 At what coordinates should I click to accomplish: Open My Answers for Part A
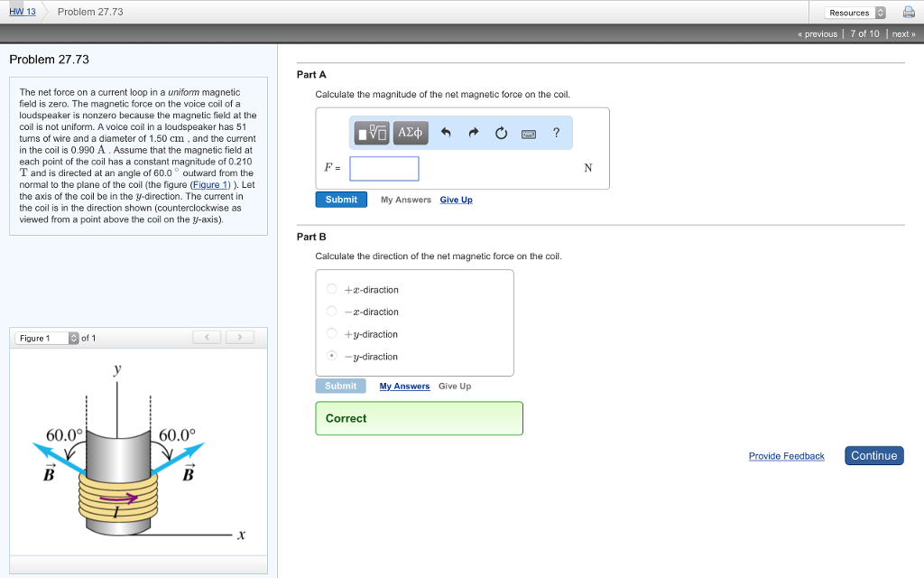pos(406,200)
